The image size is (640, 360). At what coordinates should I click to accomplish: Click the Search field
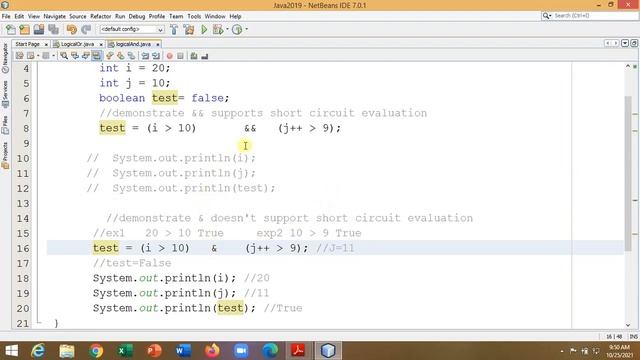pyautogui.click(x=595, y=16)
